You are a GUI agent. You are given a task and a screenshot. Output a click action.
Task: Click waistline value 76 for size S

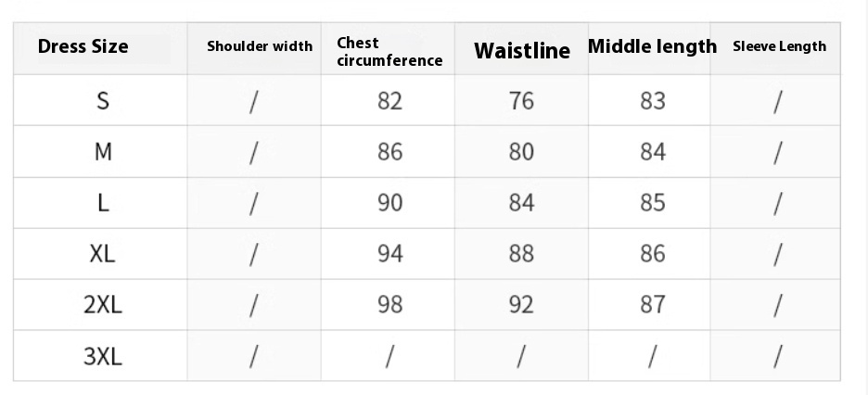(522, 101)
